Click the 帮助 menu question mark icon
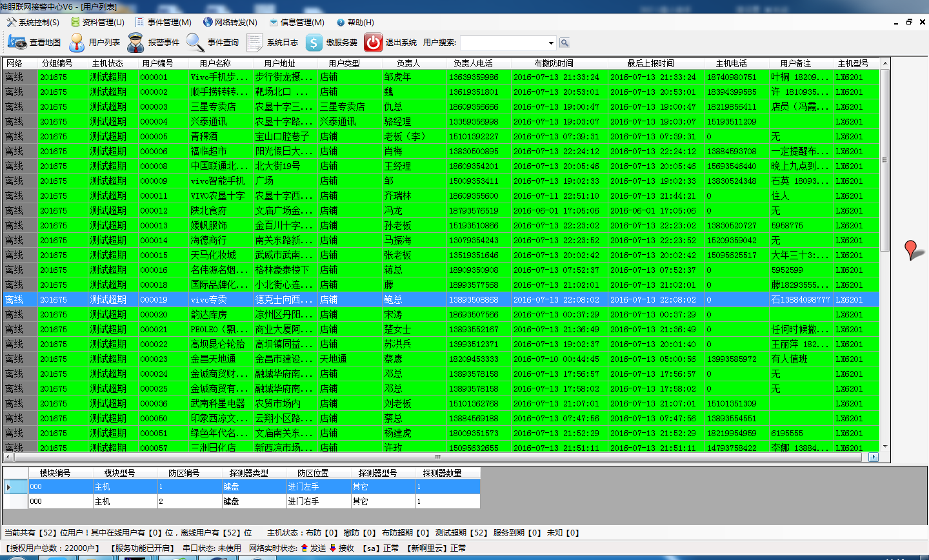Image resolution: width=929 pixels, height=560 pixels. click(341, 23)
